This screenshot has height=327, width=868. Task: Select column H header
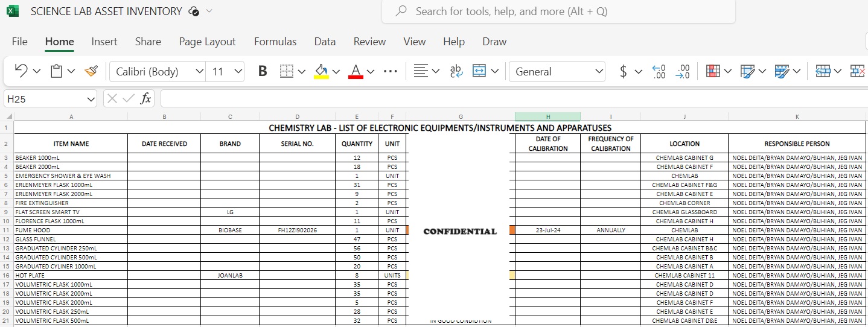[x=547, y=116]
